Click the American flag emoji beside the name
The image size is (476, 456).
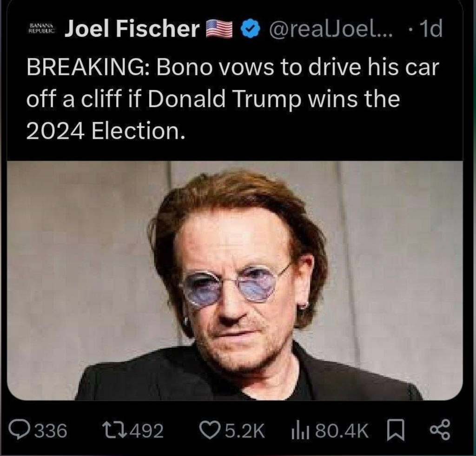point(219,29)
